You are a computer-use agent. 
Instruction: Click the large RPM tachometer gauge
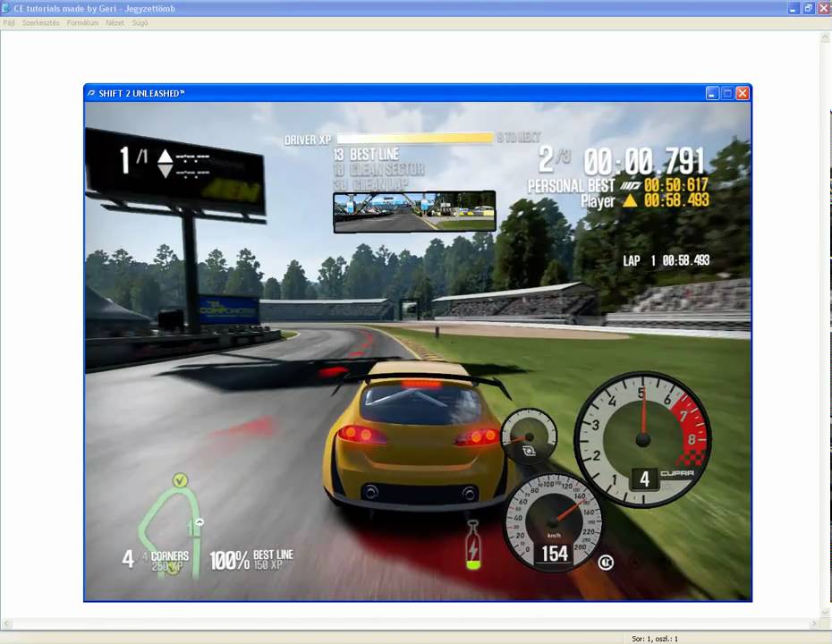click(x=642, y=439)
